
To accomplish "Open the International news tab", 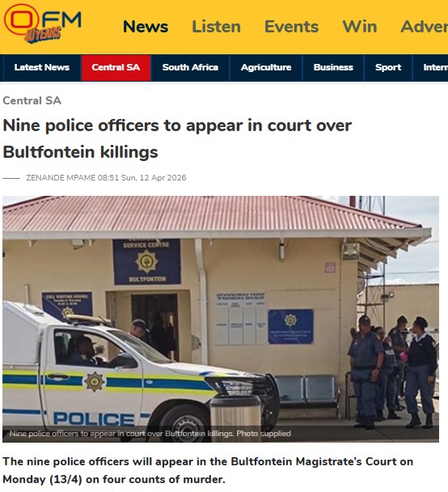I will pos(435,67).
